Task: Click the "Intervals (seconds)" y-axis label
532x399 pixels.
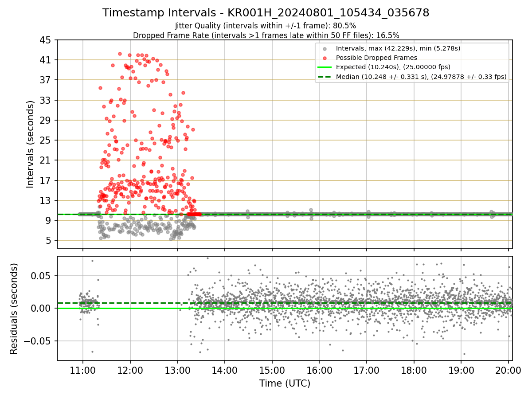Action: 30,144
